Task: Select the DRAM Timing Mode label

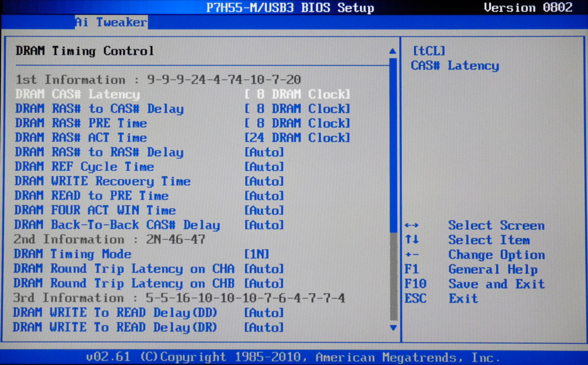Action: 73,254
